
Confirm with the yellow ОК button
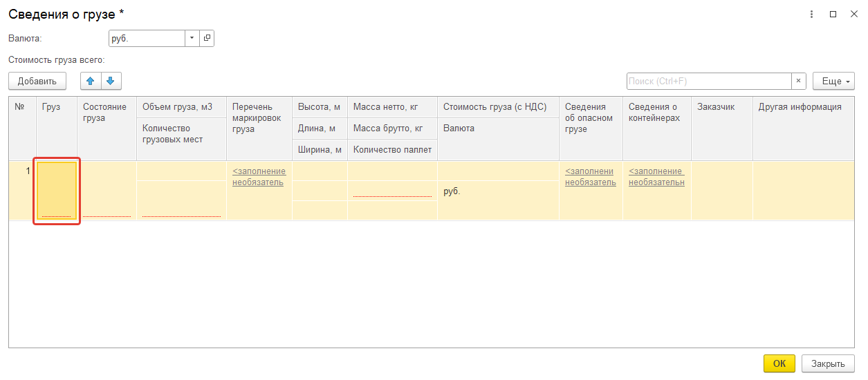(x=779, y=363)
